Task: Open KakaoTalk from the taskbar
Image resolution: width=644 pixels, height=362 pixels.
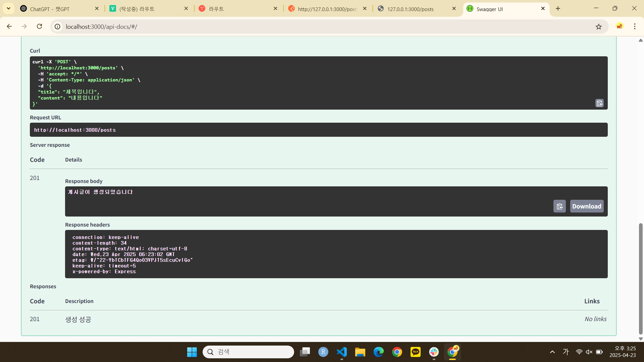Action: (415, 352)
